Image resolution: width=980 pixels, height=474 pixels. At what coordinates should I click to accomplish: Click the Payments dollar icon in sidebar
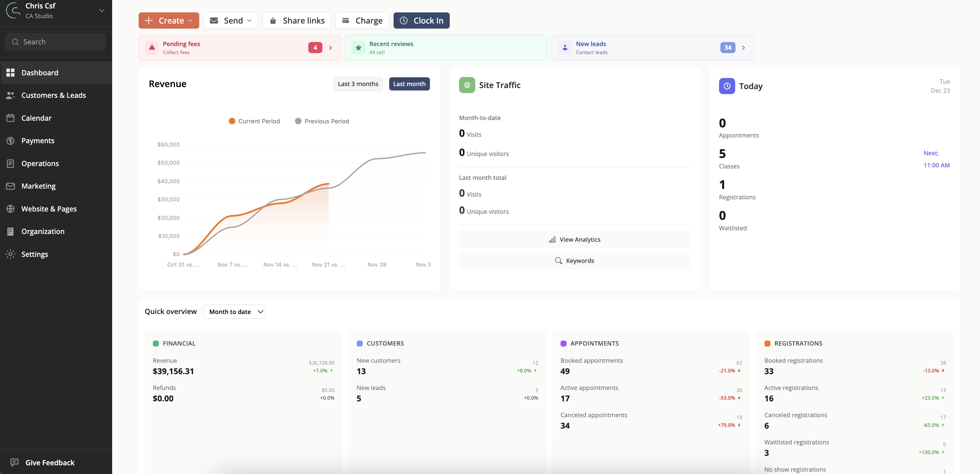point(10,141)
